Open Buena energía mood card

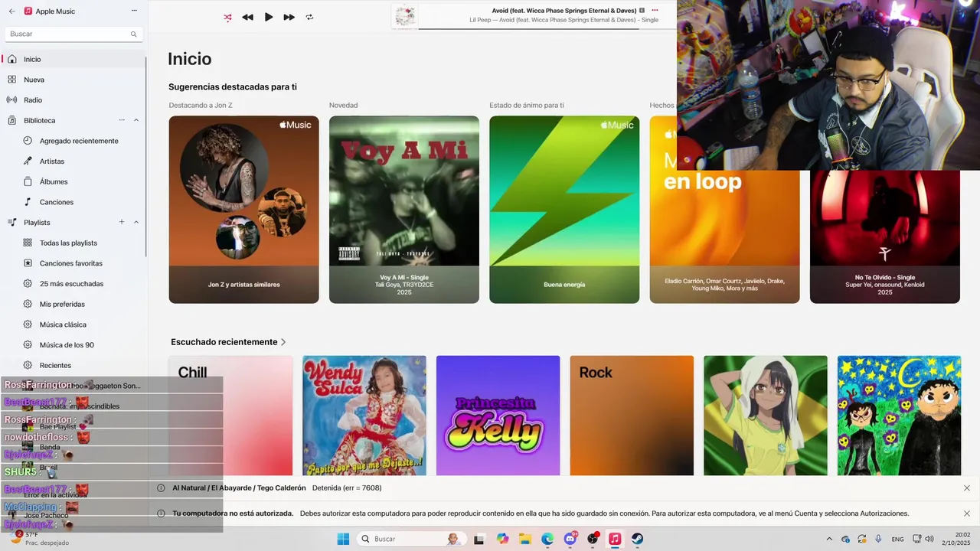[564, 210]
